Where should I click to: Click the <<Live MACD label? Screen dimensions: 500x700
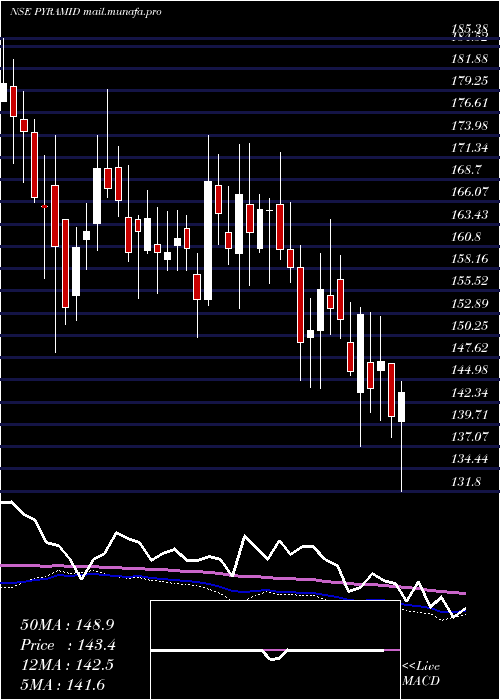click(421, 673)
